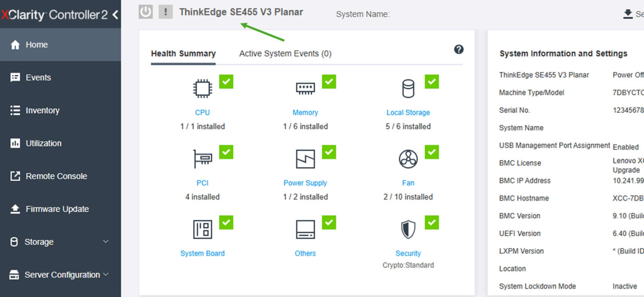The height and width of the screenshot is (297, 644).
Task: Click the download icon at top right
Action: click(628, 14)
